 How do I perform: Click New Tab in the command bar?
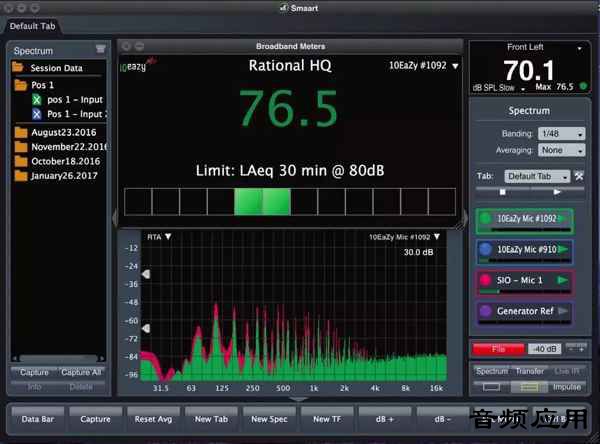[211, 419]
